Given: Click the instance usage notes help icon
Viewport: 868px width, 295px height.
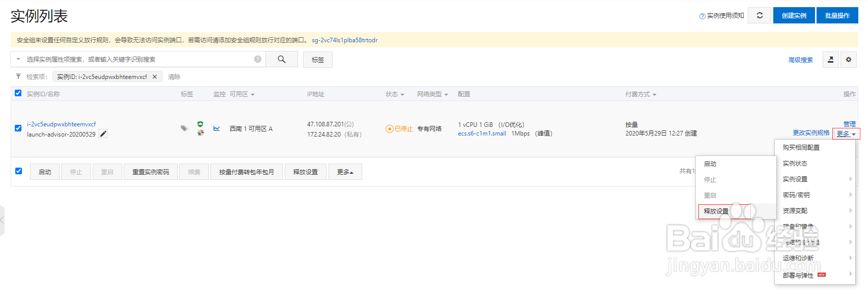Looking at the screenshot, I should (702, 16).
